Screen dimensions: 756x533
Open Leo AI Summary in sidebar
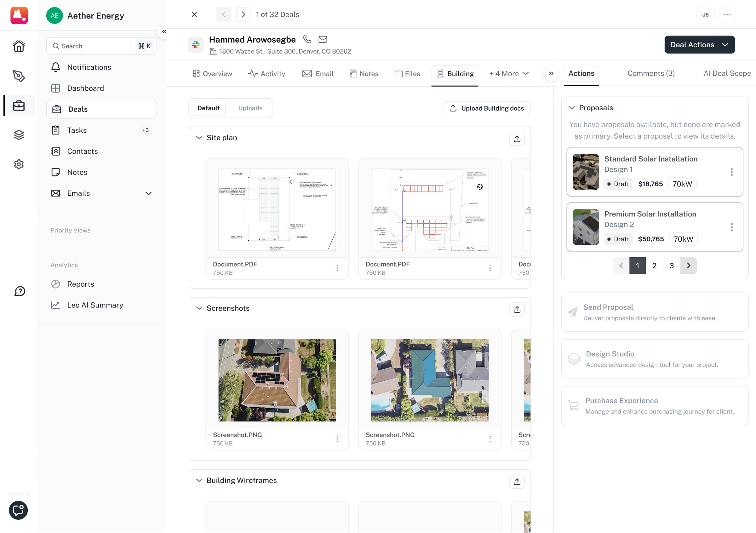pos(101,305)
